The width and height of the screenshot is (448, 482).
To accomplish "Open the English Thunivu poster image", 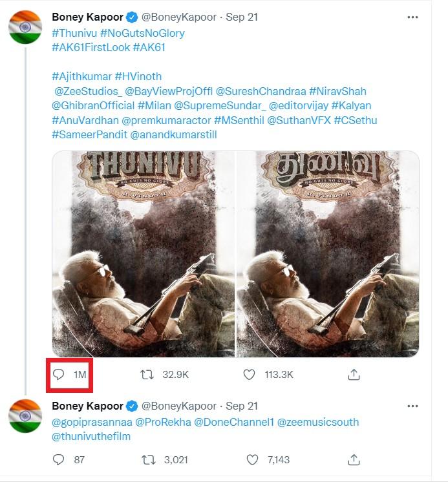I will (x=143, y=254).
